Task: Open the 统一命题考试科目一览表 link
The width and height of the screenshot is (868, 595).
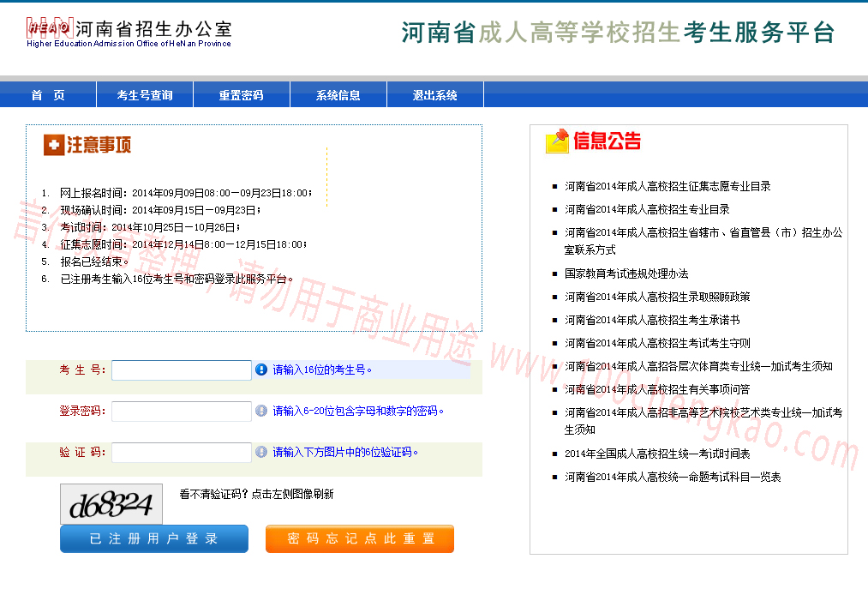Action: pyautogui.click(x=673, y=477)
